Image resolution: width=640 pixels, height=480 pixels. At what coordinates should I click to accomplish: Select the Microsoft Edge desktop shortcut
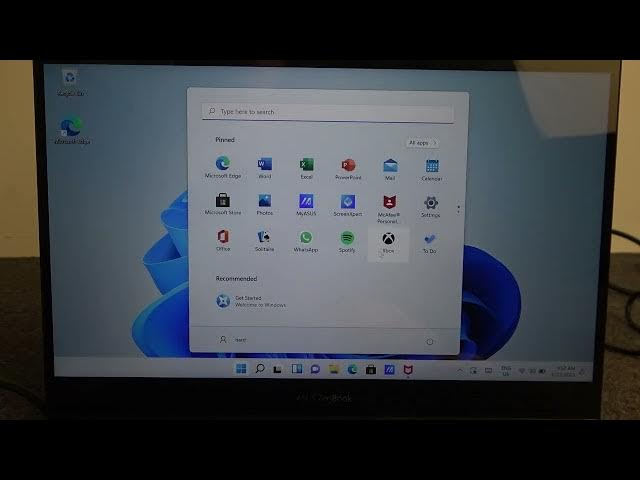click(x=72, y=131)
